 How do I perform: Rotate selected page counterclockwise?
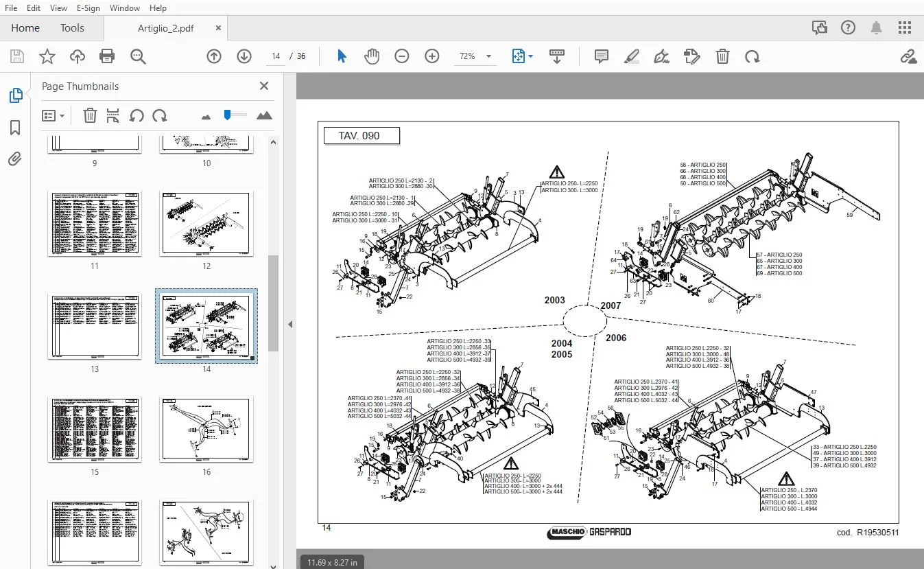137,115
